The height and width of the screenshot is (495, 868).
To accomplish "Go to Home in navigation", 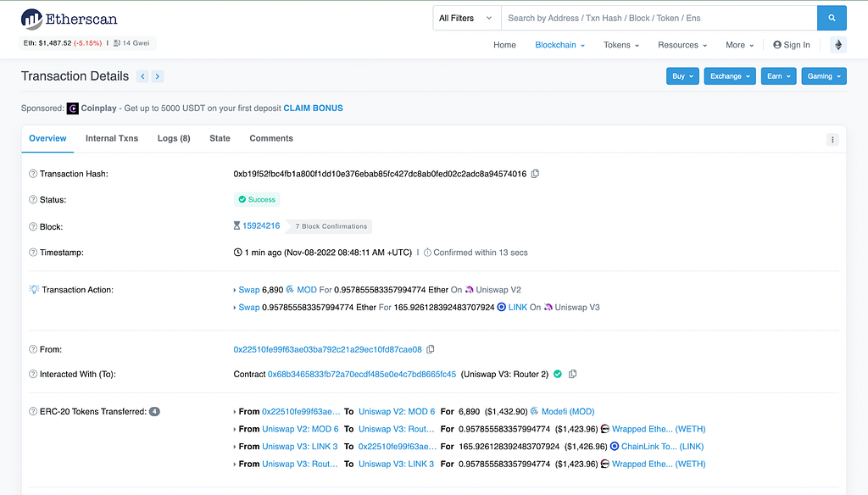I will click(x=504, y=45).
